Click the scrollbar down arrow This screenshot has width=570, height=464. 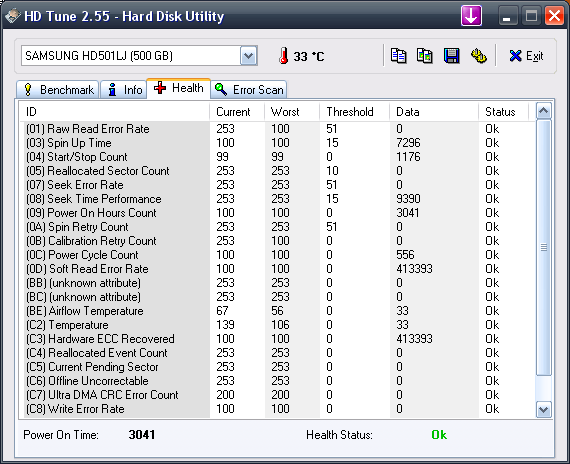click(544, 409)
